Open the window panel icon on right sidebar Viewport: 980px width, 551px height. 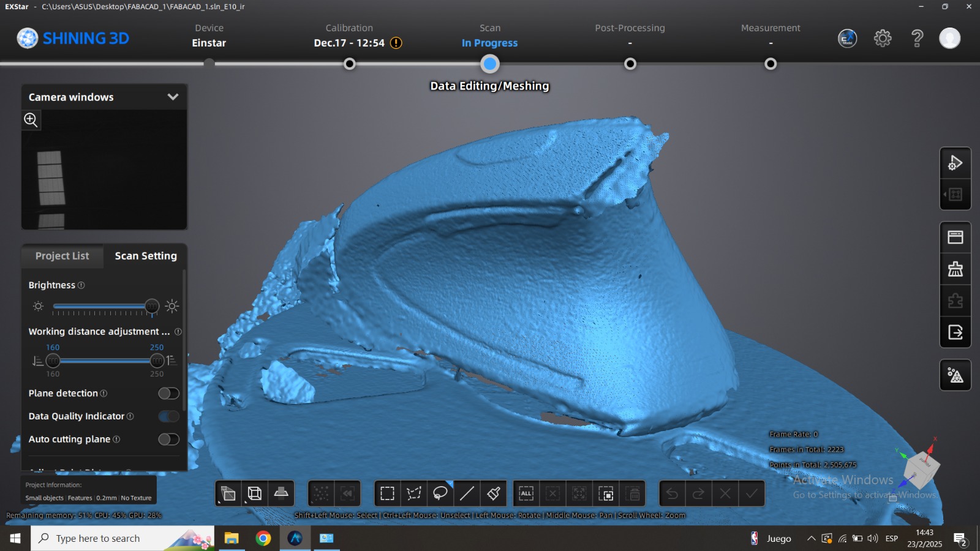pyautogui.click(x=956, y=237)
